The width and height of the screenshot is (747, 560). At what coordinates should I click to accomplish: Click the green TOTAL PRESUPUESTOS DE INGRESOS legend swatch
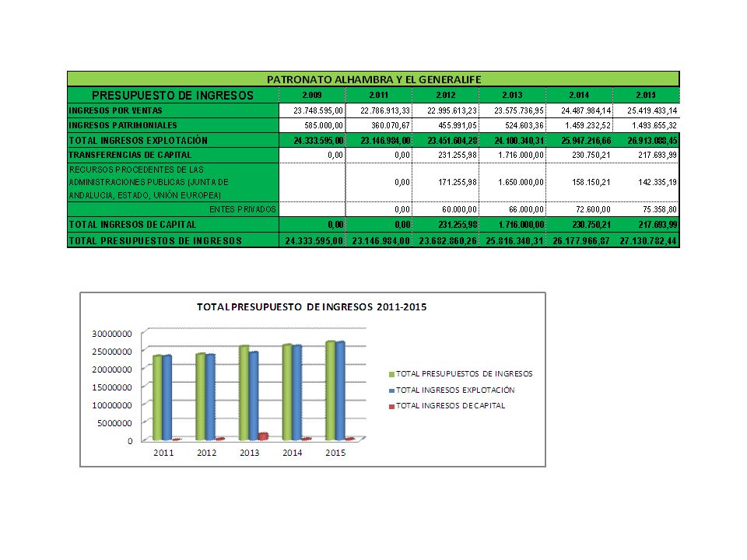click(391, 374)
